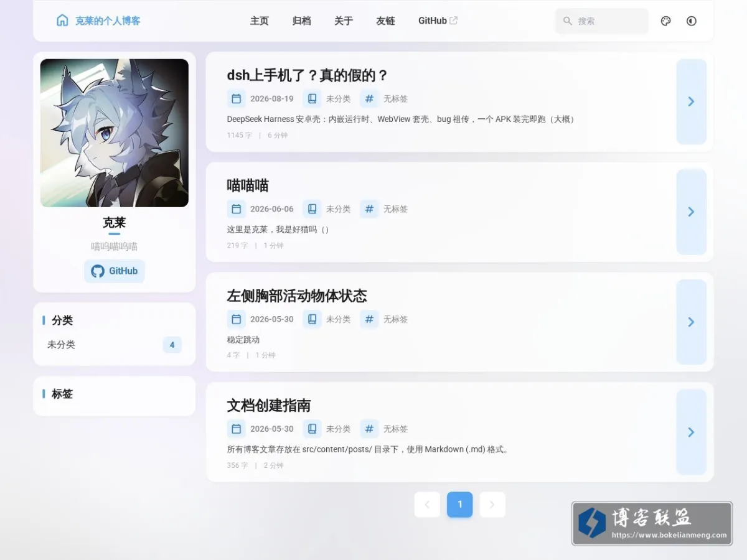This screenshot has height=560, width=747.
Task: Click the 1145 字 word count
Action: pyautogui.click(x=240, y=135)
